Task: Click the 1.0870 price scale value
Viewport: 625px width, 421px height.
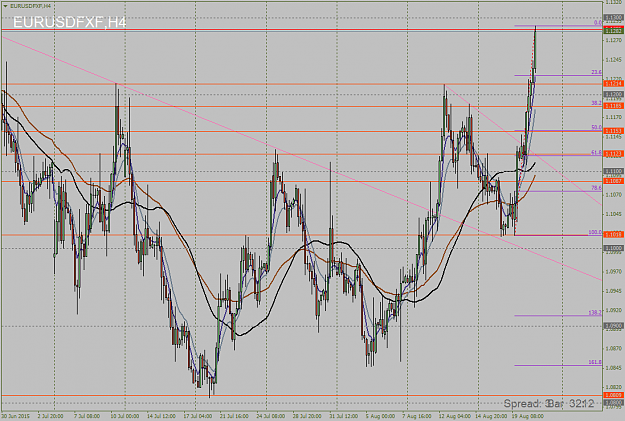Action: pos(613,348)
